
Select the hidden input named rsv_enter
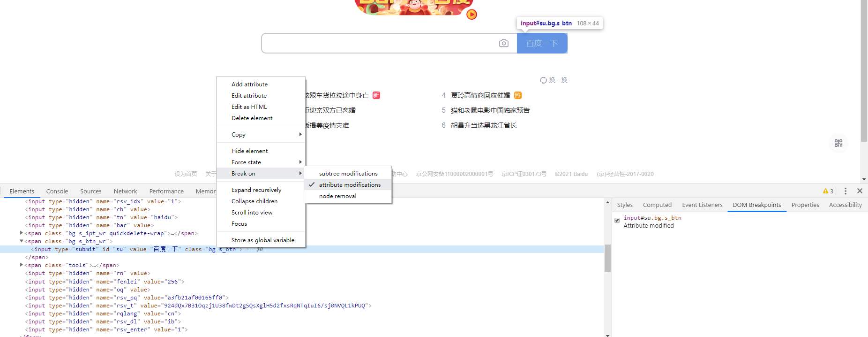tap(106, 329)
